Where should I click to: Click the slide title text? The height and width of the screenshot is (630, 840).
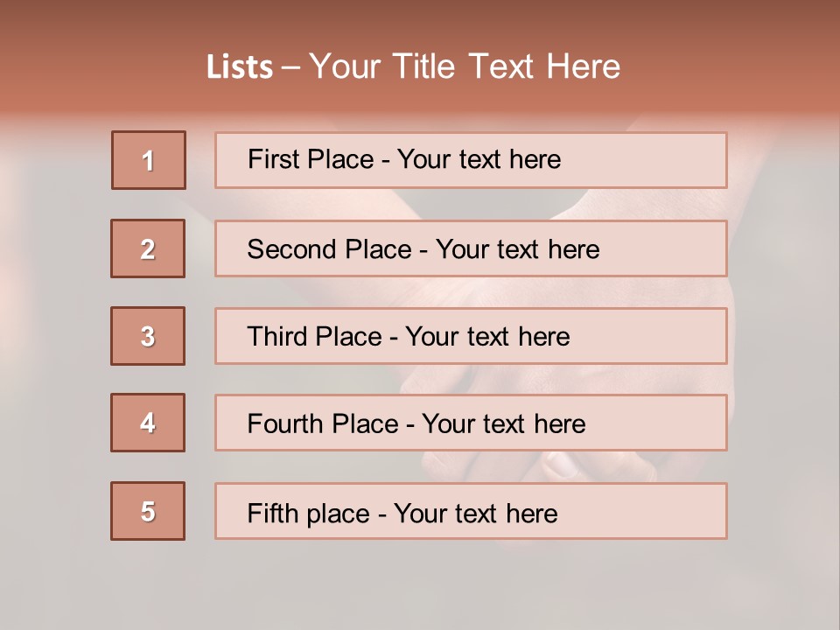tap(413, 66)
